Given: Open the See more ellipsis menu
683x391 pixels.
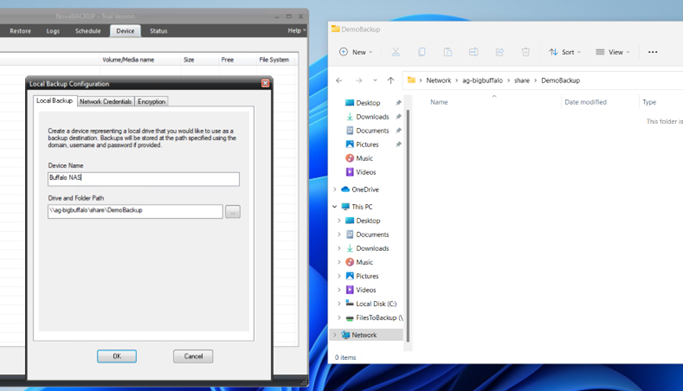Looking at the screenshot, I should coord(653,52).
